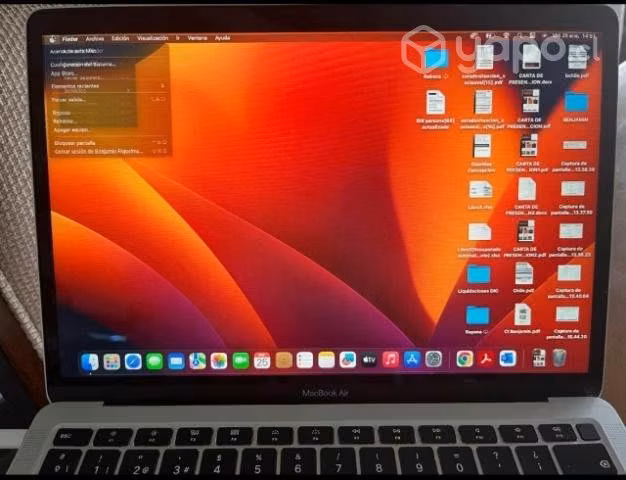Launch FaceTime from the Dock
Viewport: 626px width, 480px height.
240,361
